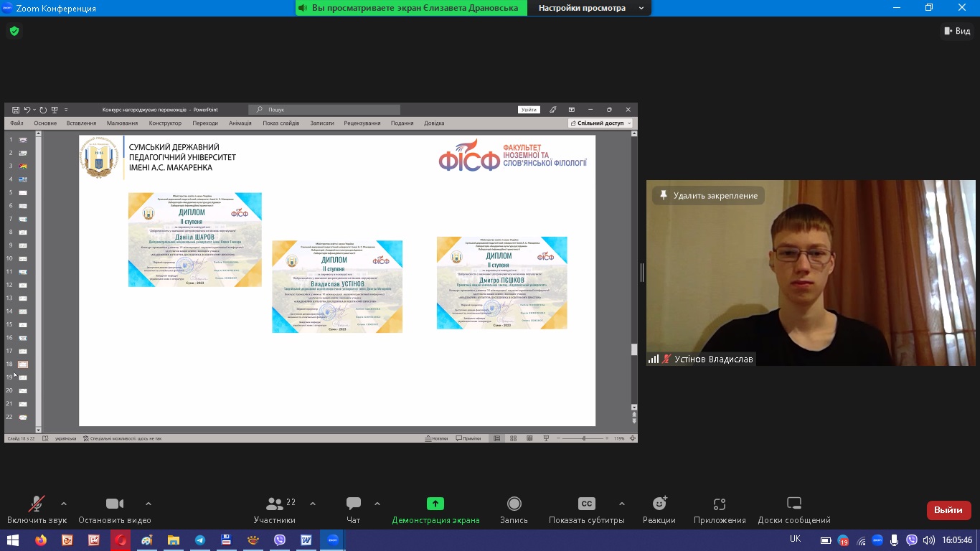
Task: Click the PowerPoint undo arrow
Action: (27, 110)
